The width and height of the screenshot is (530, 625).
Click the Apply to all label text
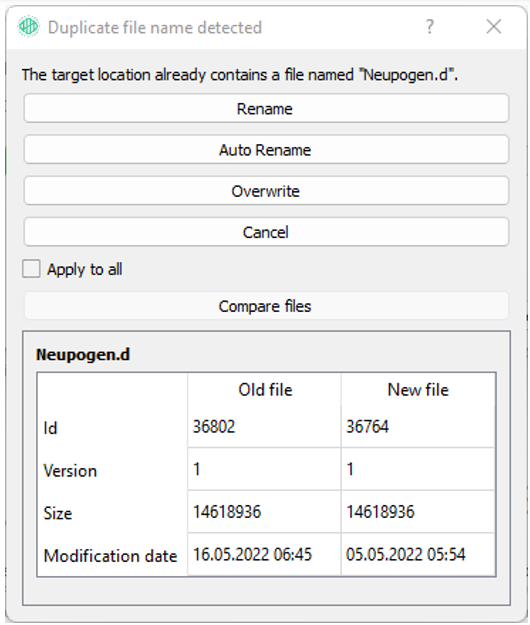click(x=84, y=269)
